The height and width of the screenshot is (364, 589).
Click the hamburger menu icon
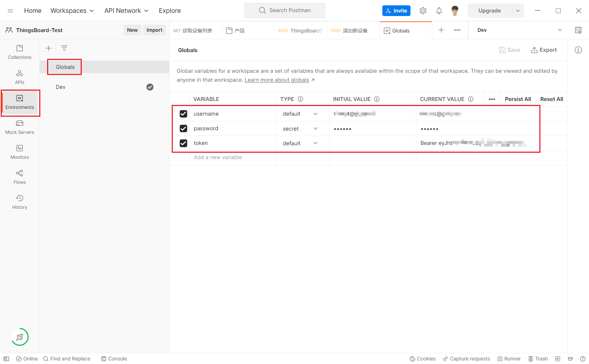click(10, 11)
